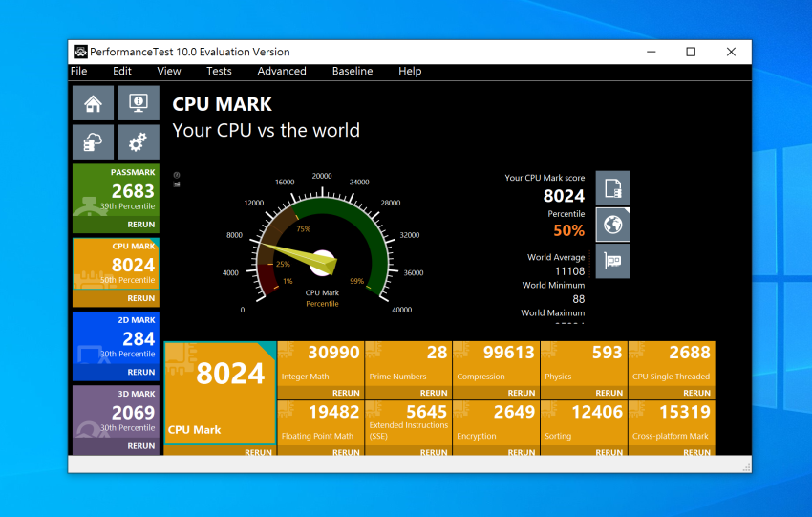Click the PerformanceTest app title icon
812x517 pixels.
(80, 52)
